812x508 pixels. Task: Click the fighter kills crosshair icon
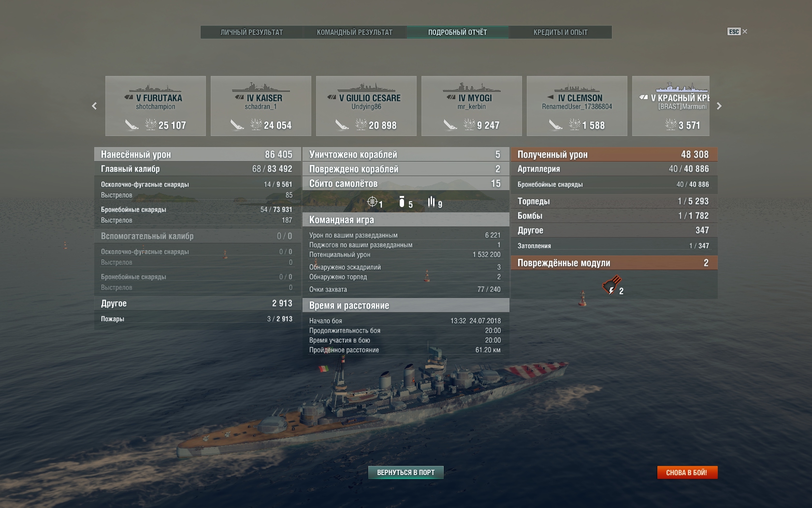372,202
